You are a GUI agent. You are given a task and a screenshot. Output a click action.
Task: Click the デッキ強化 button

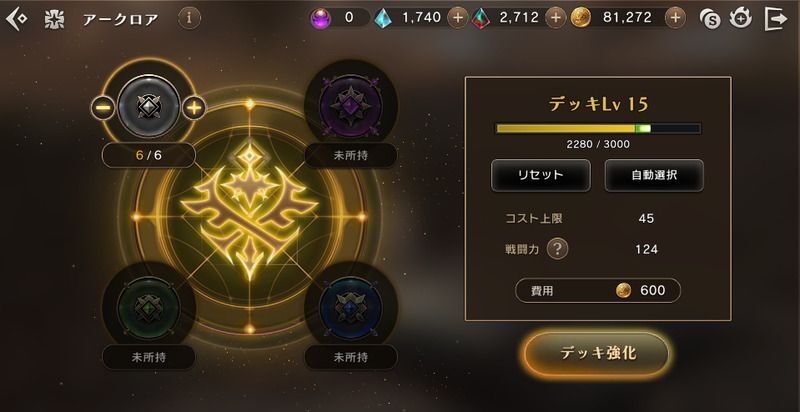click(x=596, y=353)
